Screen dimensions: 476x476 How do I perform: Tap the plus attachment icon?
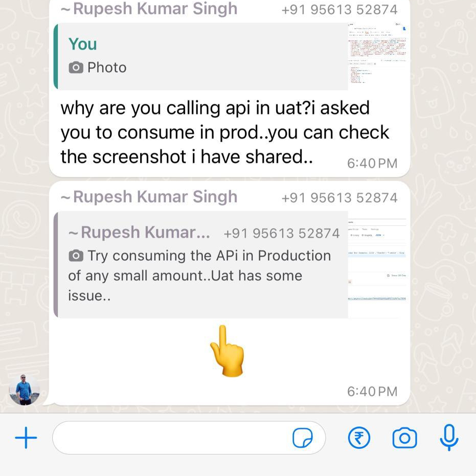coord(26,438)
